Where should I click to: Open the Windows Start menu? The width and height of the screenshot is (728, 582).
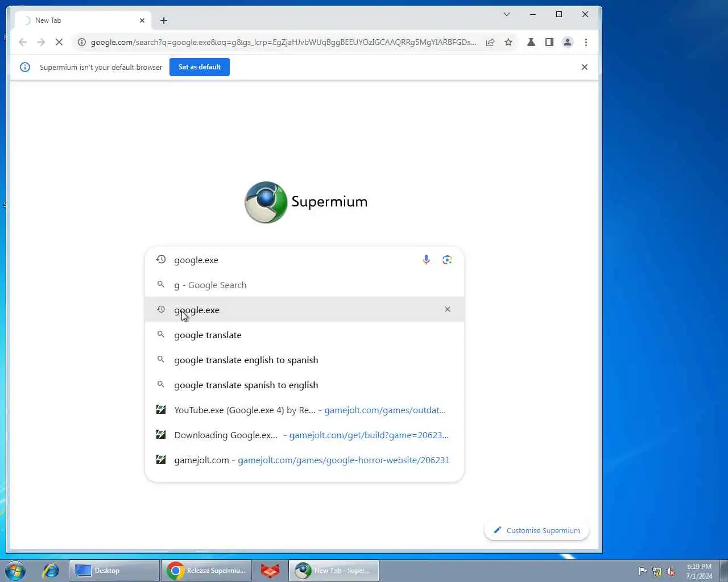pyautogui.click(x=15, y=571)
